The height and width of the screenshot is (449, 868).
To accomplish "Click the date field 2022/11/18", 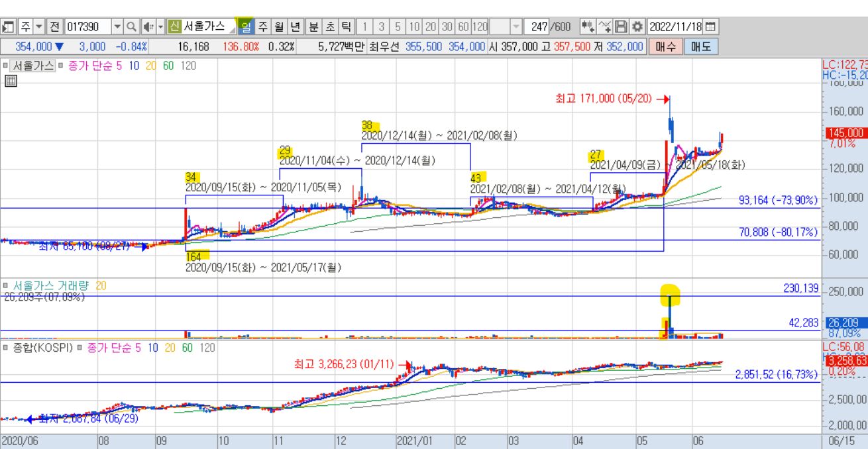I will click(675, 26).
